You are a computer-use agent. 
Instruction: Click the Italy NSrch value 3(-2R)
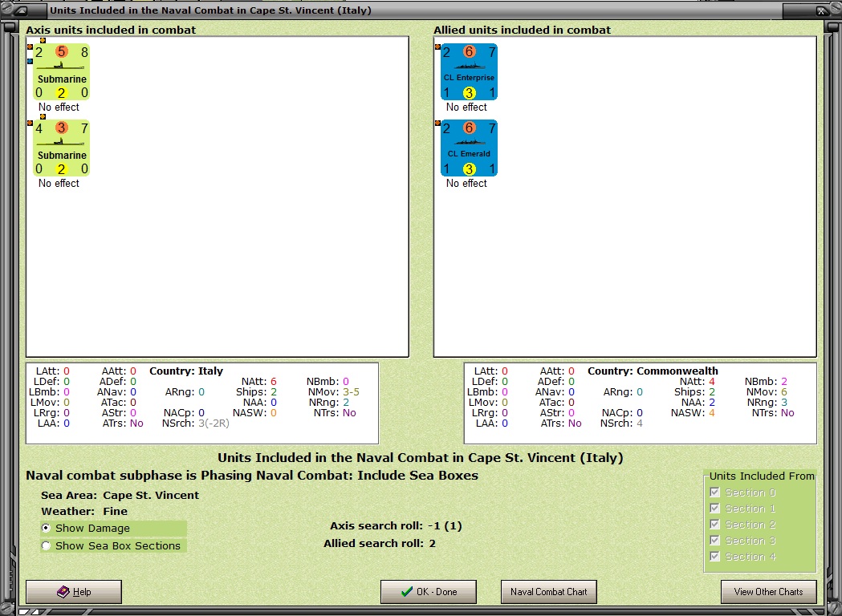[x=214, y=423]
